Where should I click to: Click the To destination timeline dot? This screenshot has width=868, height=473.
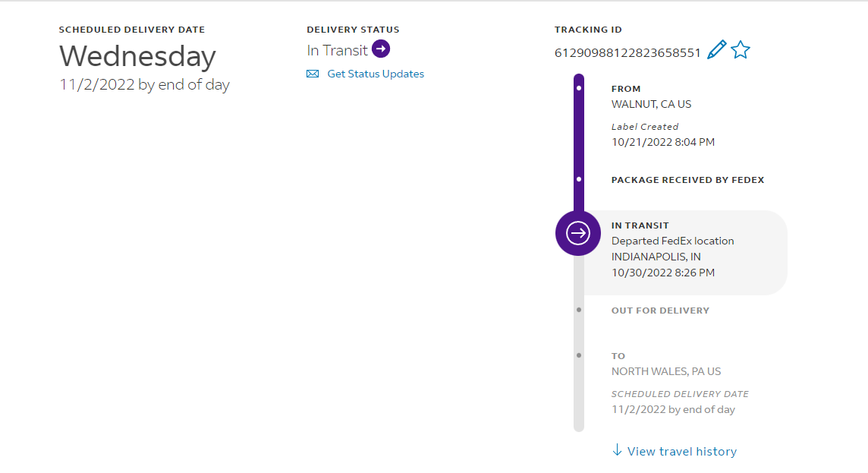579,355
